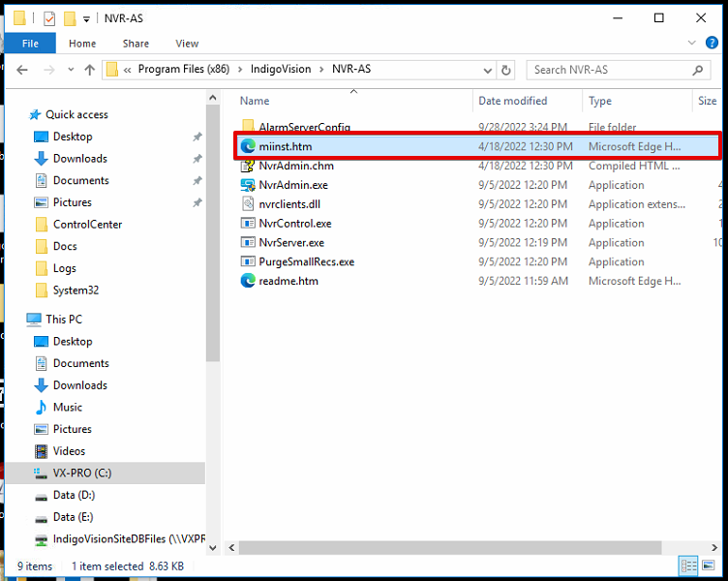Select the NvrAdmin.exe application icon
This screenshot has width=728, height=581.
248,185
